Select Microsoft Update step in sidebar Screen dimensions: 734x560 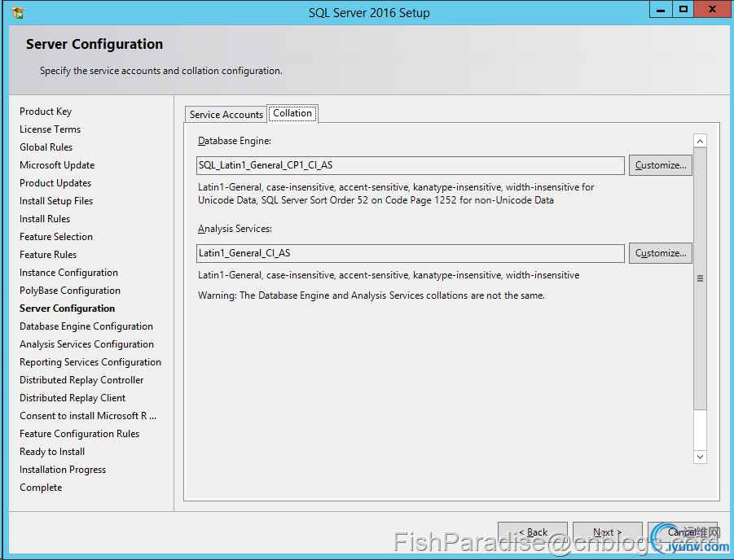click(57, 165)
